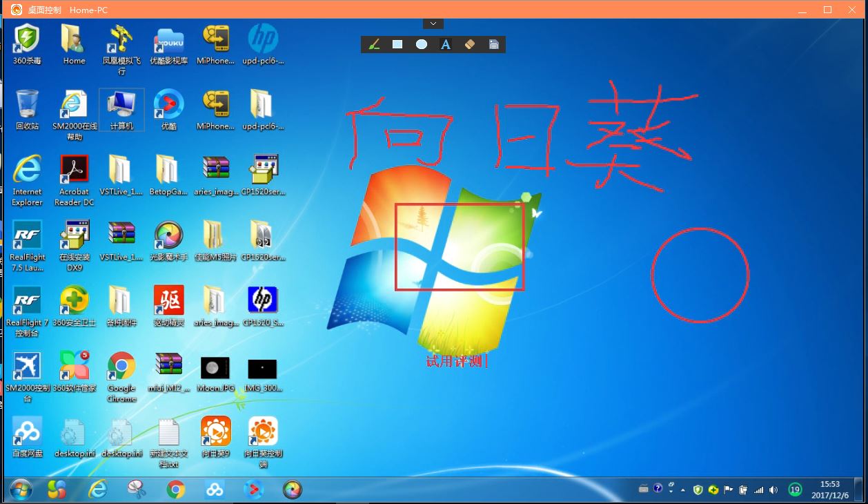Open the Home folder on desktop
This screenshot has width=868, height=504.
tap(74, 45)
